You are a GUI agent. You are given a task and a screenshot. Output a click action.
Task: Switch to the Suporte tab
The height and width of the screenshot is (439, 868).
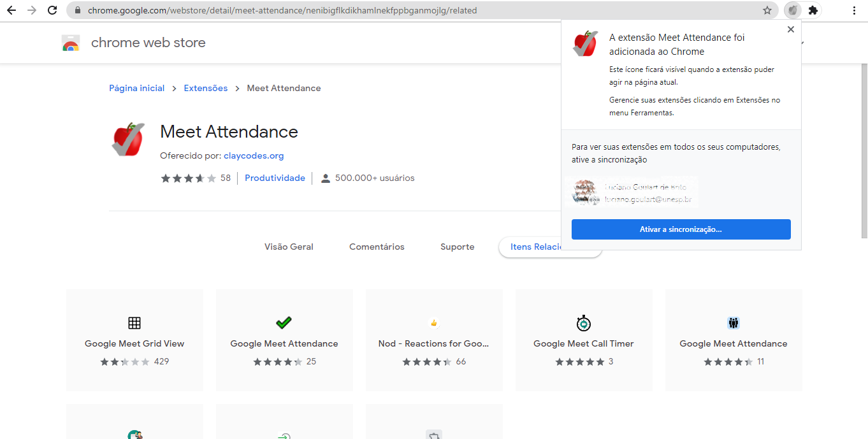[458, 247]
